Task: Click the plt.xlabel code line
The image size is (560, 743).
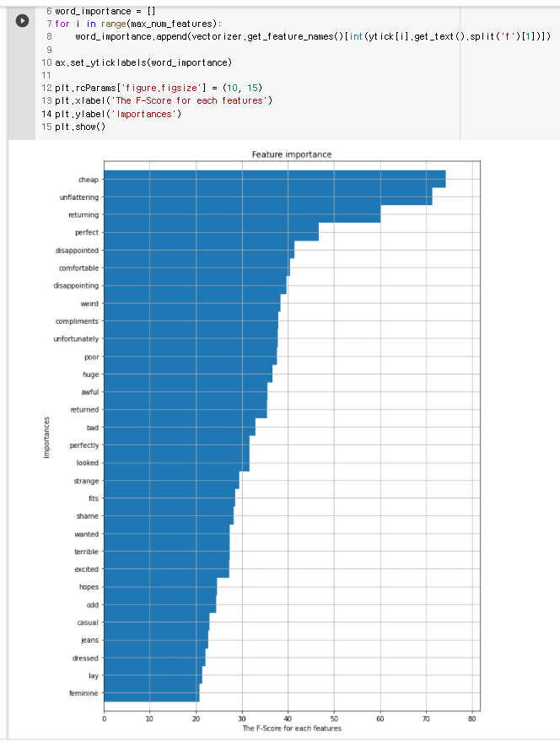Action: tap(164, 100)
